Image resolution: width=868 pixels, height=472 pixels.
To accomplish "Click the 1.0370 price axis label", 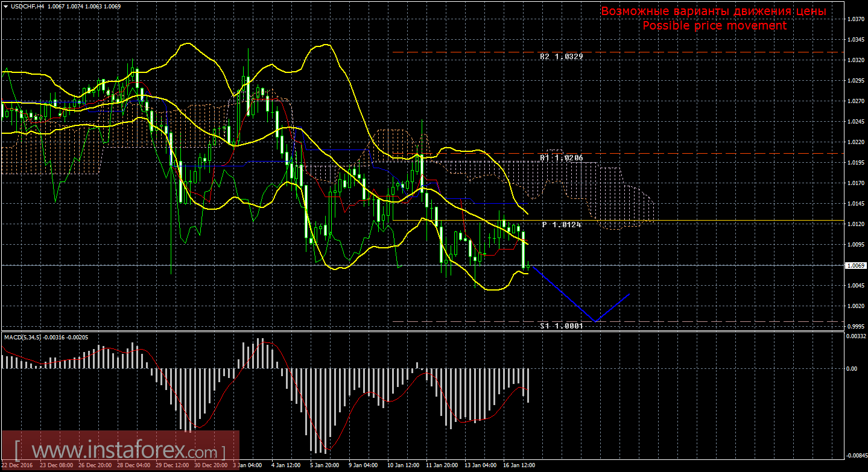I will 855,19.
